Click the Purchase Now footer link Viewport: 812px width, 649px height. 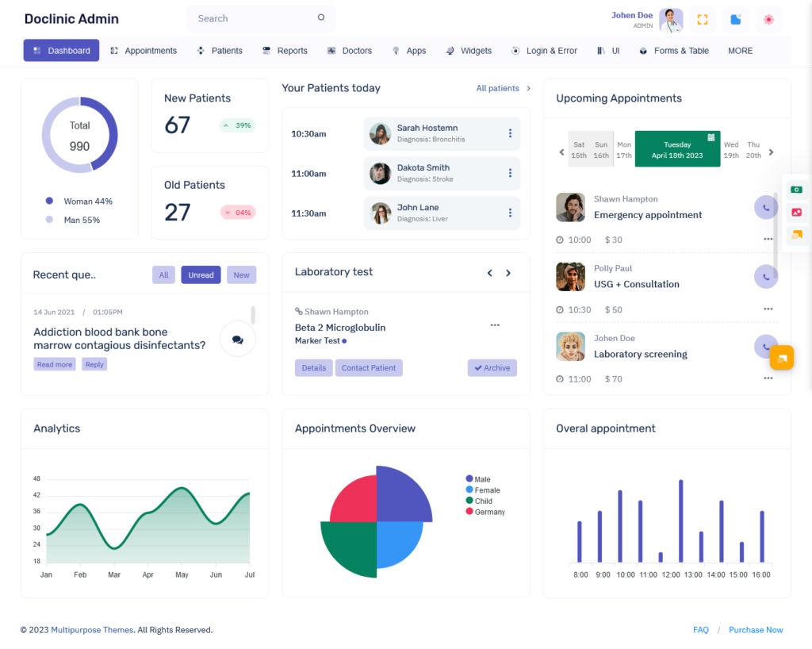[756, 630]
